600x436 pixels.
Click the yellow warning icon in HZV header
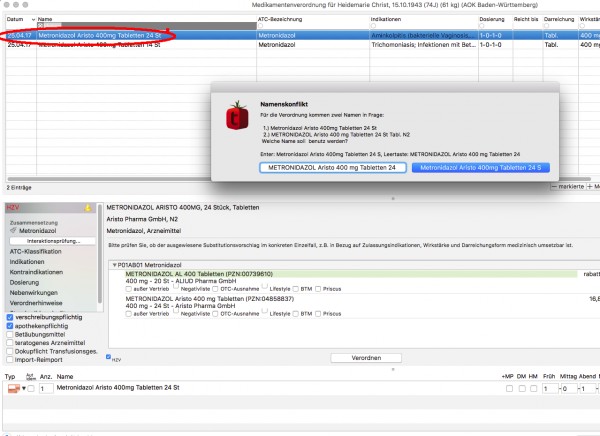pos(88,208)
